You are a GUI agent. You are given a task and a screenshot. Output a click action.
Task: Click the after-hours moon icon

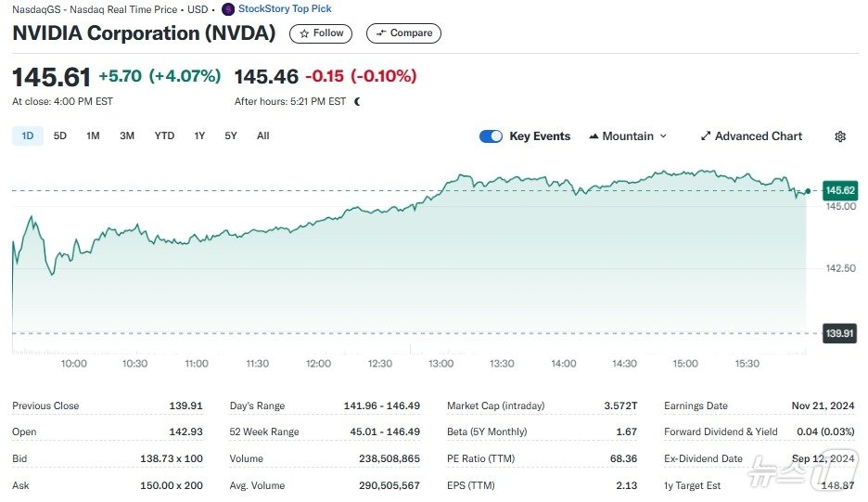pyautogui.click(x=357, y=101)
